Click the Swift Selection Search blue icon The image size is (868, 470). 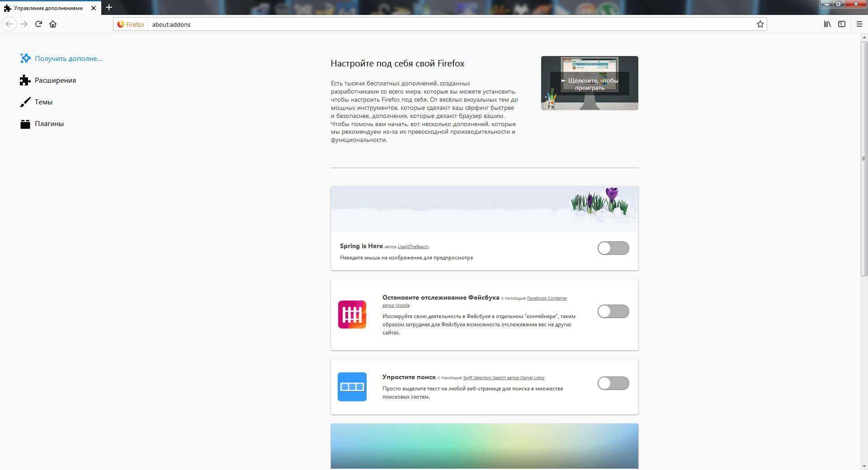(352, 386)
